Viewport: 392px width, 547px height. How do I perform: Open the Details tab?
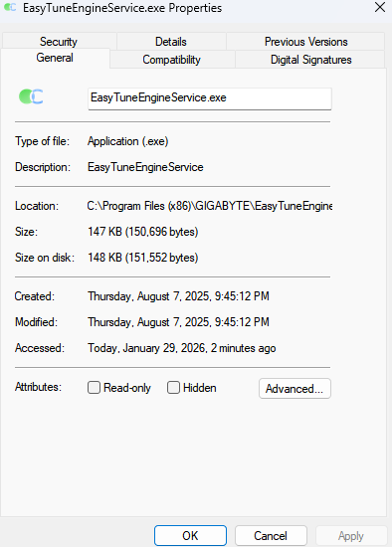pyautogui.click(x=171, y=42)
